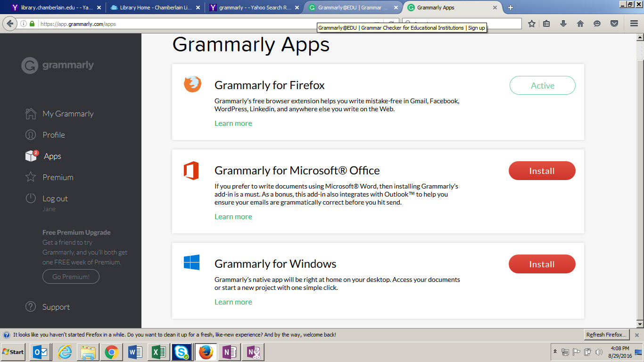Switch to Grammarly@EDU tab
The width and height of the screenshot is (644, 362).
[x=353, y=8]
